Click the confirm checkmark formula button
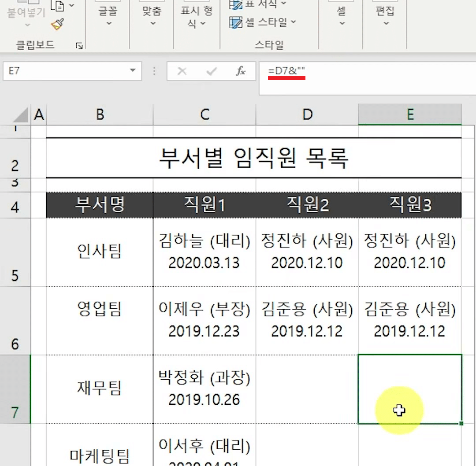This screenshot has width=476, height=466. tap(211, 71)
